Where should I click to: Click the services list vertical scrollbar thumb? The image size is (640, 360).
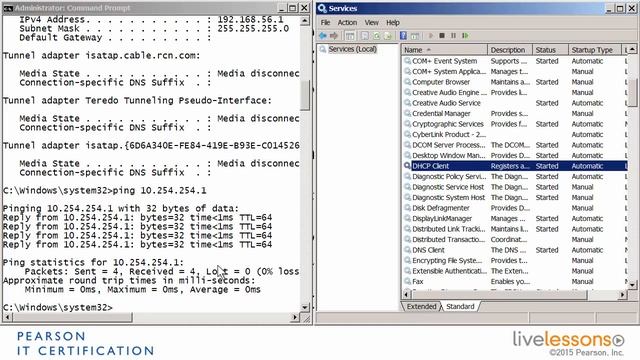pos(632,92)
